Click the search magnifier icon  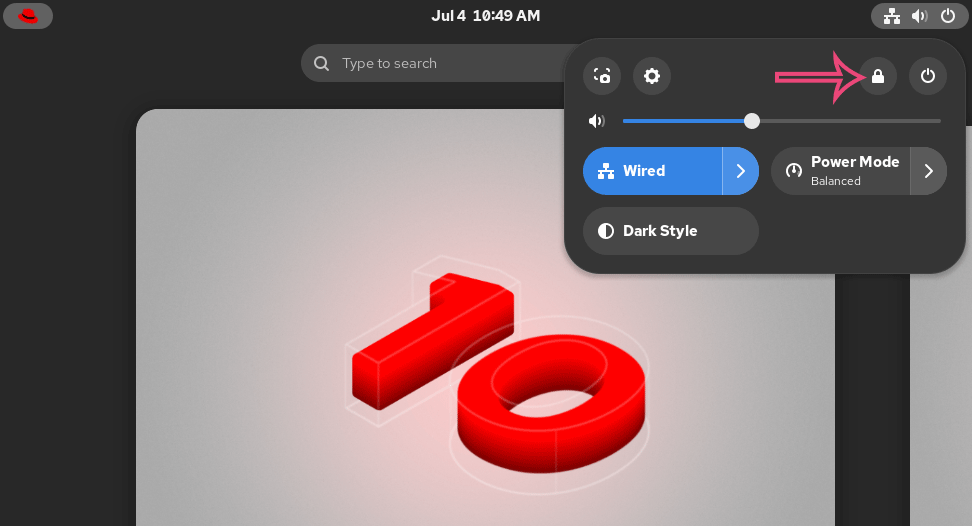321,63
